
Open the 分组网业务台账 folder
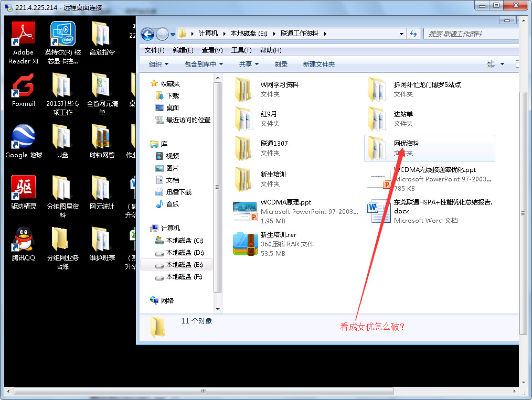coord(63,249)
